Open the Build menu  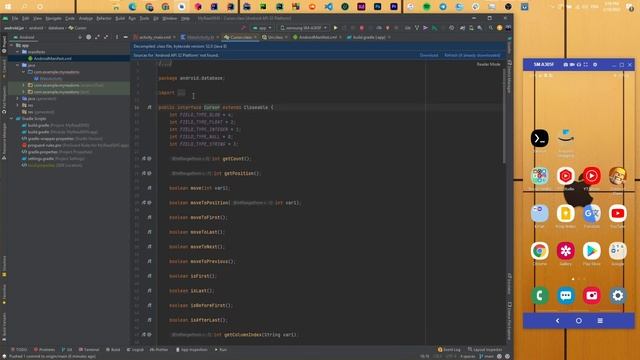pyautogui.click(x=120, y=18)
